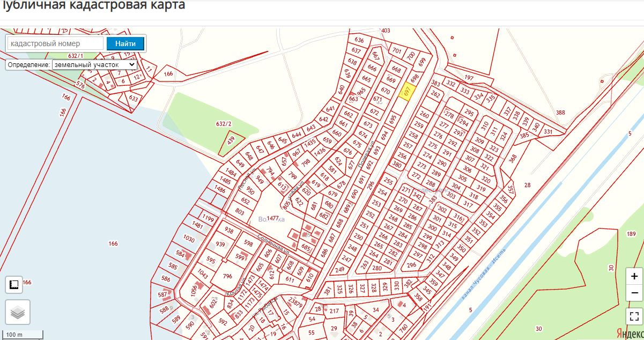Select parcel 262
The width and height of the screenshot is (644, 340).
pos(435,94)
